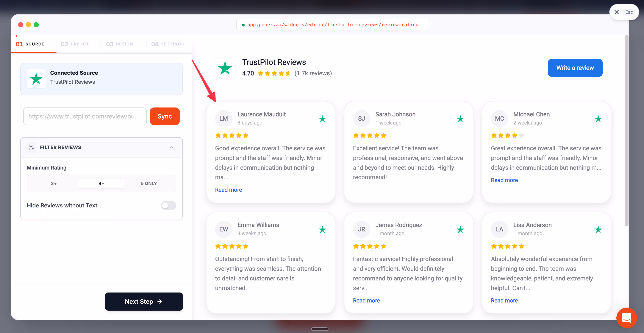
Task: Read more of Lisa Anderson's review
Action: tap(504, 300)
